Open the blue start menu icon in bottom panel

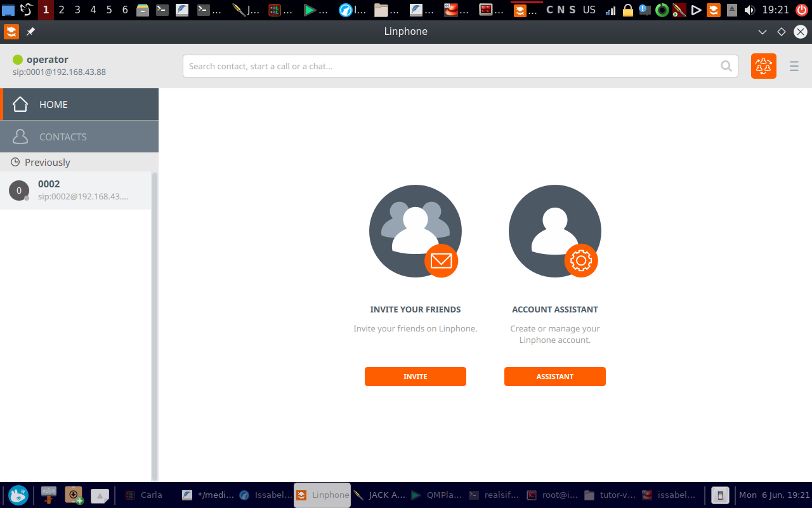click(18, 495)
